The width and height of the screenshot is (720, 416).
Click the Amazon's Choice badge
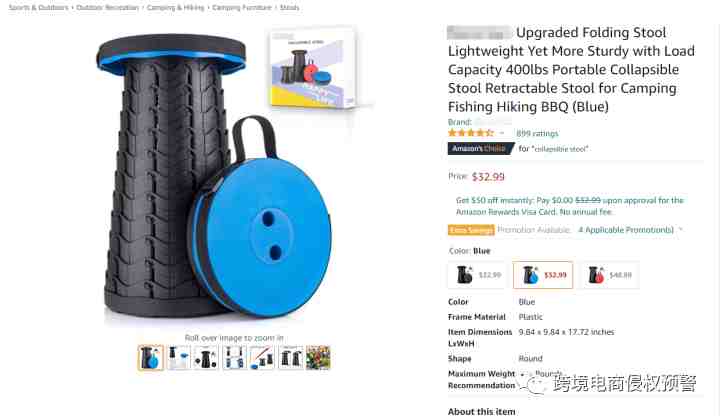(480, 148)
